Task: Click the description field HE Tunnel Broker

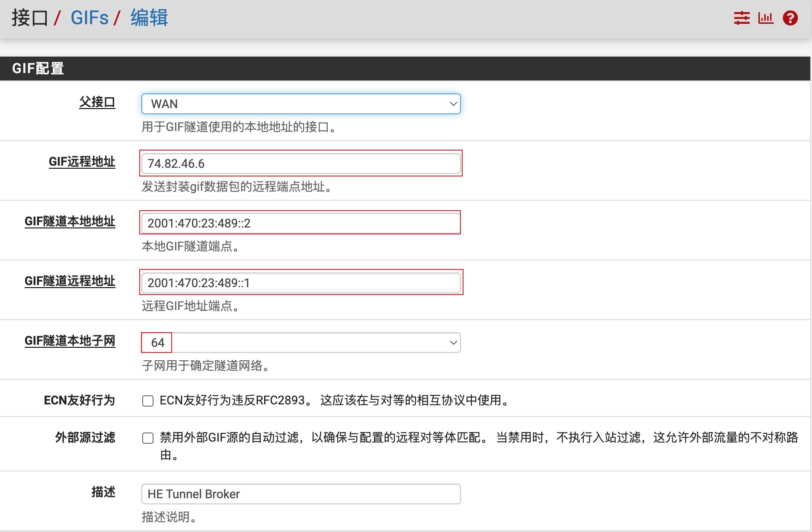Action: (x=301, y=494)
